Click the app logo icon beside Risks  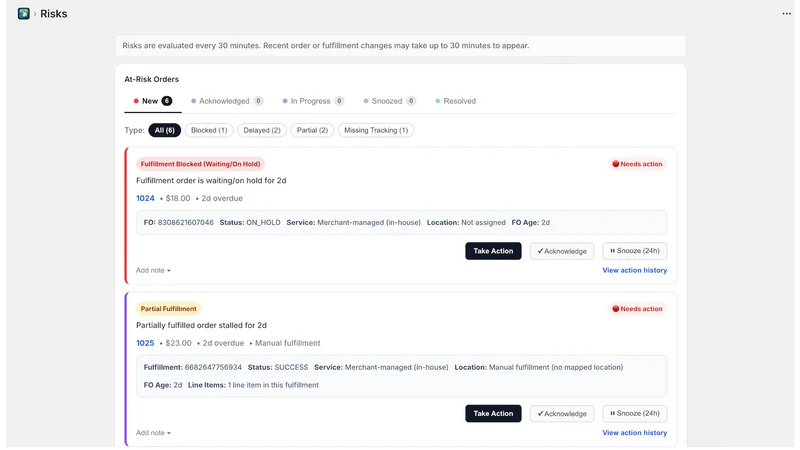(x=23, y=13)
